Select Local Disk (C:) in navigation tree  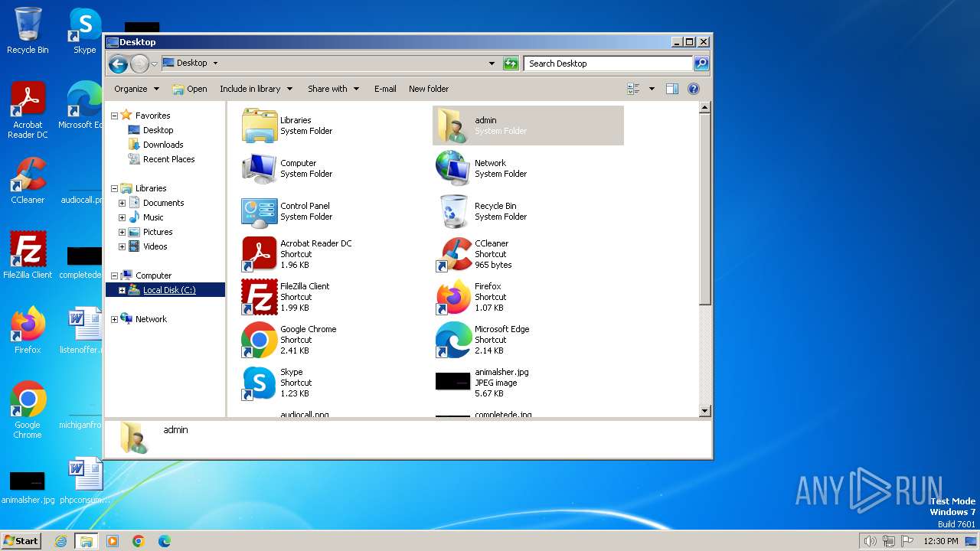[x=169, y=290]
